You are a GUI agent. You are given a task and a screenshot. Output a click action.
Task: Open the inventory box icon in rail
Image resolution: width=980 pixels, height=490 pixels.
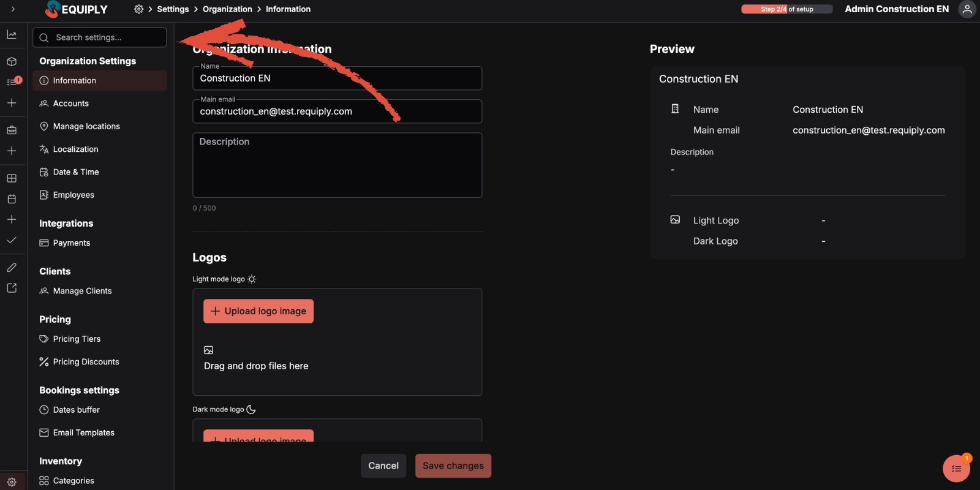click(x=12, y=62)
